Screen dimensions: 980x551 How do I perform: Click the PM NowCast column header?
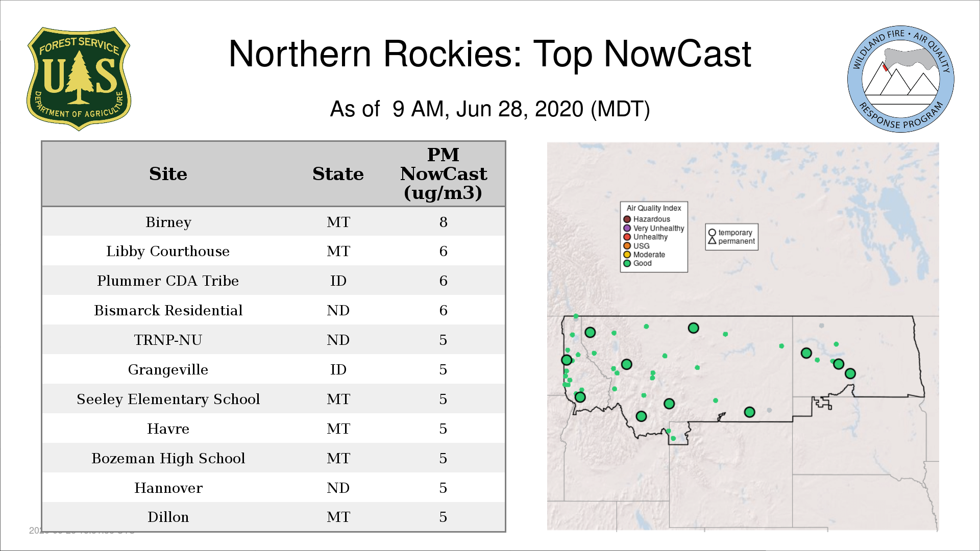(x=443, y=174)
